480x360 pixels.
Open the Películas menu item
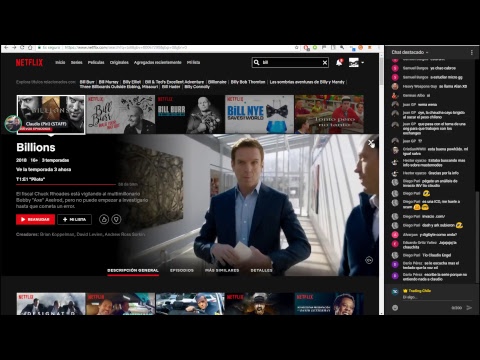click(x=96, y=62)
